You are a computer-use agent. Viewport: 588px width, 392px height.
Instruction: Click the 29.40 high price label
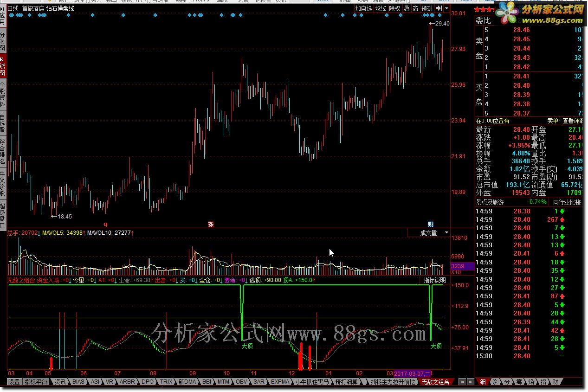tap(442, 24)
